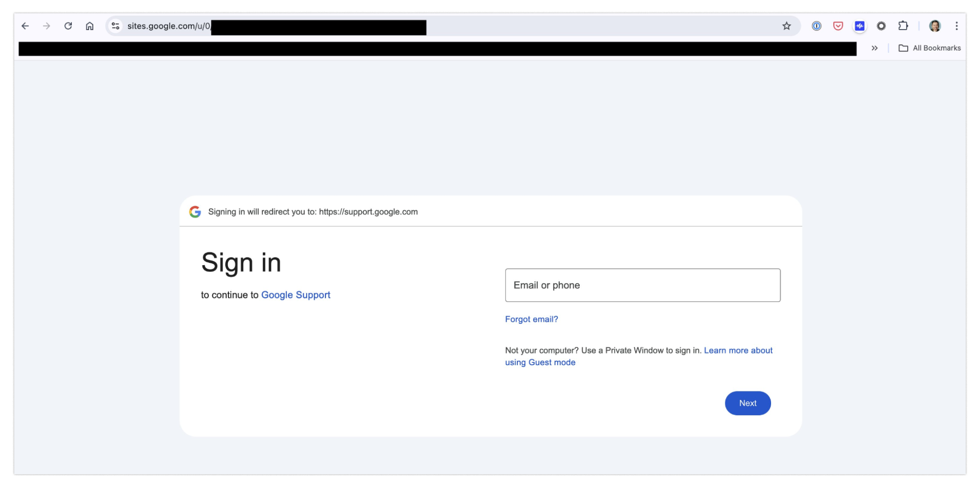Click the browser forward arrow
Screen dimensions: 980x488
(47, 26)
